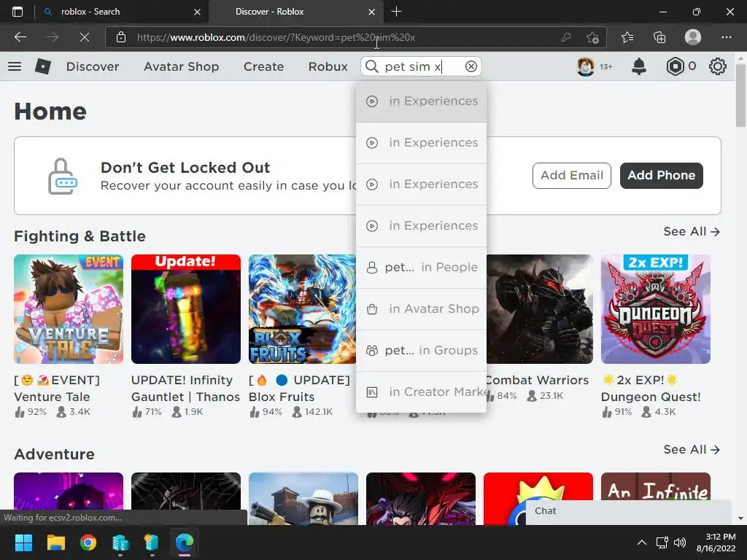Open the Edge profile avatar icon
This screenshot has height=560, width=747.
tap(693, 37)
